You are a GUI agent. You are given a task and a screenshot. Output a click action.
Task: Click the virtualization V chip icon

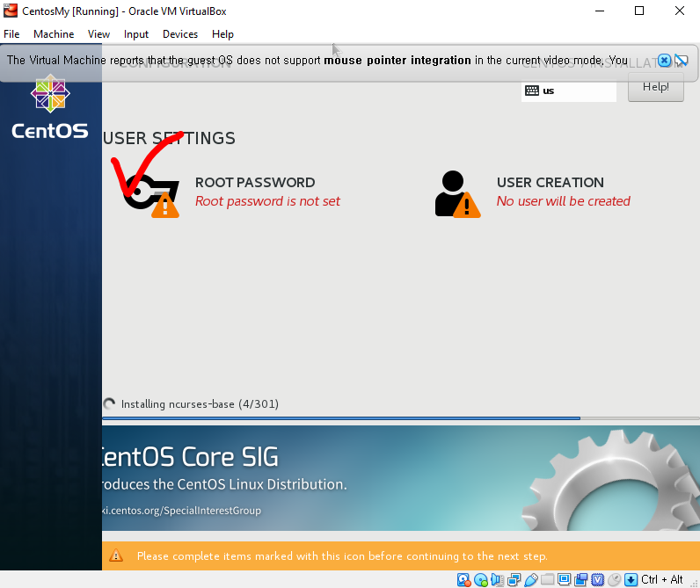[x=598, y=579]
